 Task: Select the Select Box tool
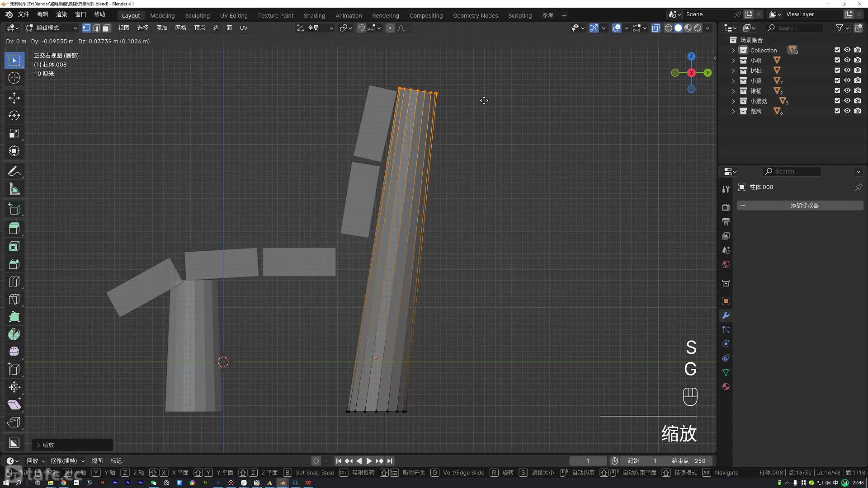pyautogui.click(x=14, y=60)
